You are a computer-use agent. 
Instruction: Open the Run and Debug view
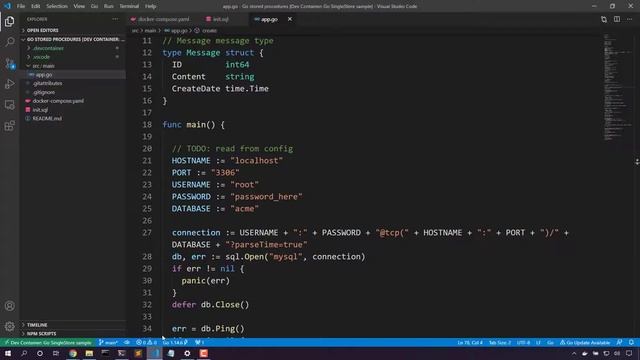coord(9,84)
